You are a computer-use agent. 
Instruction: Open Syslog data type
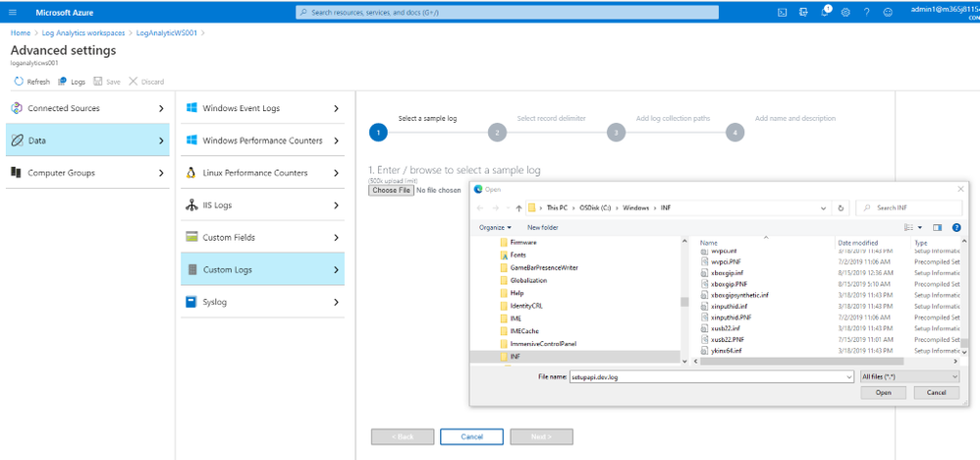262,302
